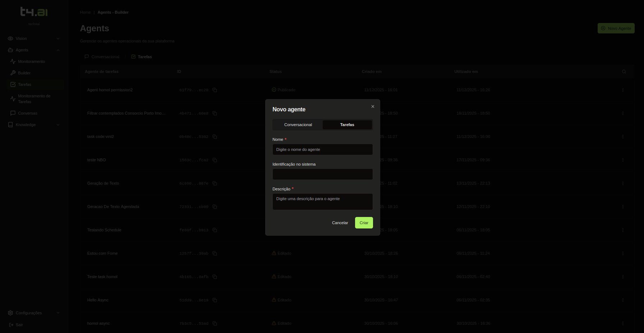Click the Builder wrench icon
644x333 pixels.
coord(13,73)
